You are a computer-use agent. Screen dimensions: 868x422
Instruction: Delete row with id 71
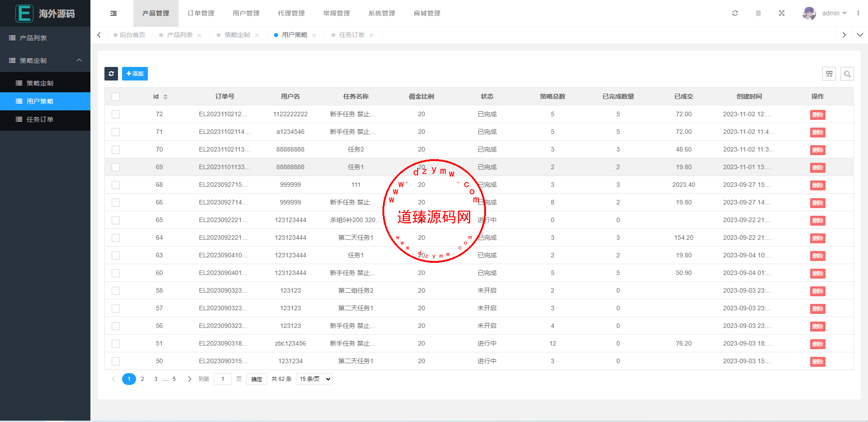(817, 132)
